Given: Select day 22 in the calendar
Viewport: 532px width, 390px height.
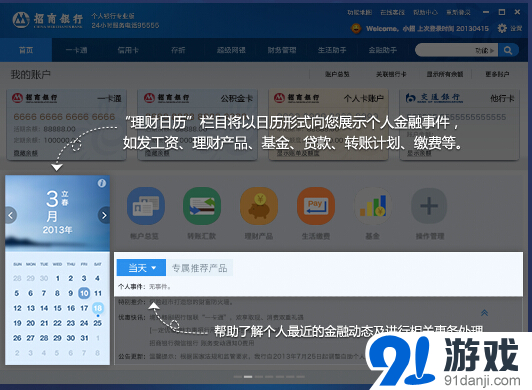Looking at the screenshot, I should 57,323.
